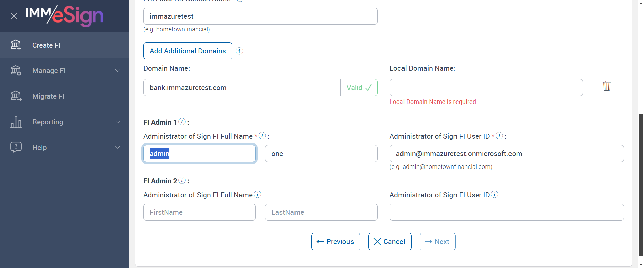Expand the Reporting menu chevron
This screenshot has height=268, width=644.
(x=118, y=122)
